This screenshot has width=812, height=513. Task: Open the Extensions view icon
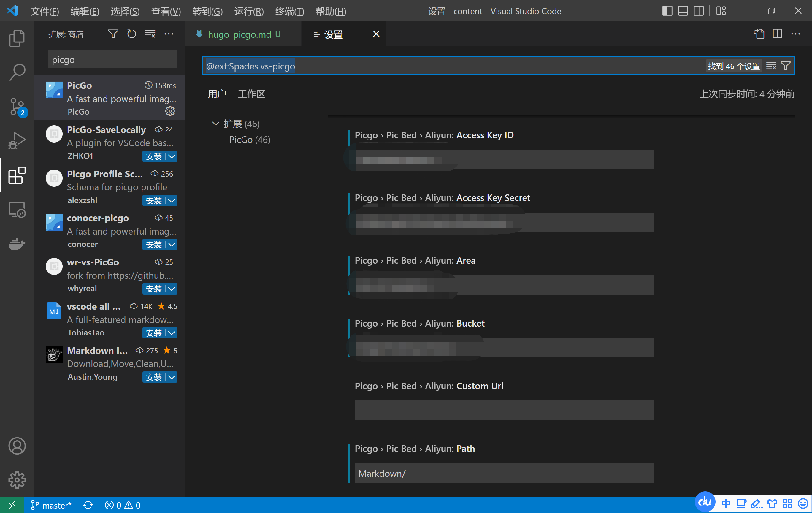(x=17, y=175)
